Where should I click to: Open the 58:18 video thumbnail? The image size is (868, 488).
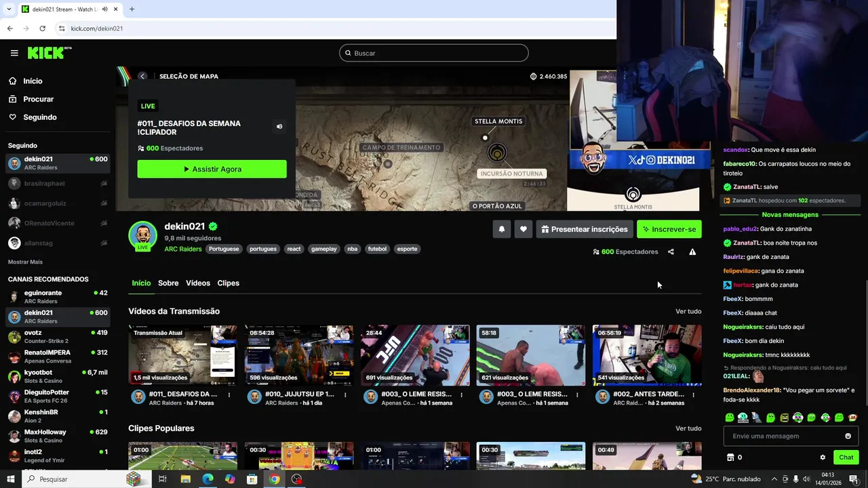pos(531,355)
